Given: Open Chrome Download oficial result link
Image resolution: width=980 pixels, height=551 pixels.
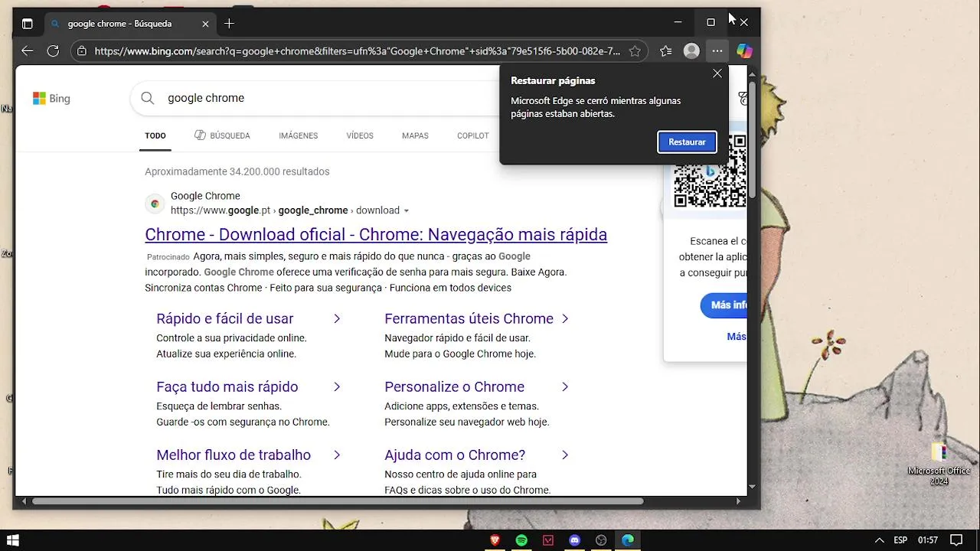Looking at the screenshot, I should click(376, 234).
